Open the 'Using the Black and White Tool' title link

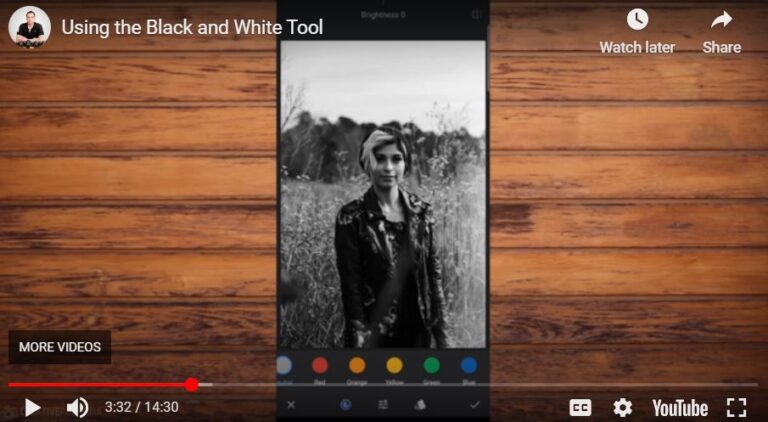pos(192,27)
